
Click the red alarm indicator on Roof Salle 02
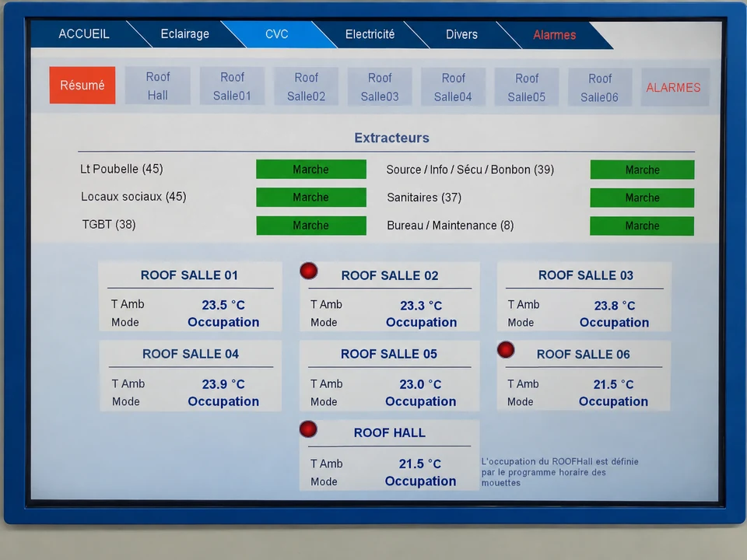(x=309, y=271)
